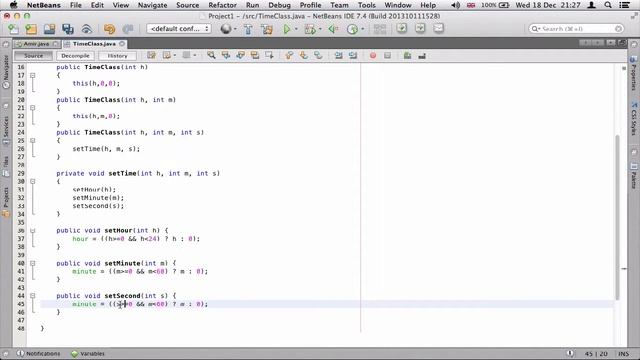Open the Projects side panel
The height and width of the screenshot is (360, 640).
(x=6, y=202)
